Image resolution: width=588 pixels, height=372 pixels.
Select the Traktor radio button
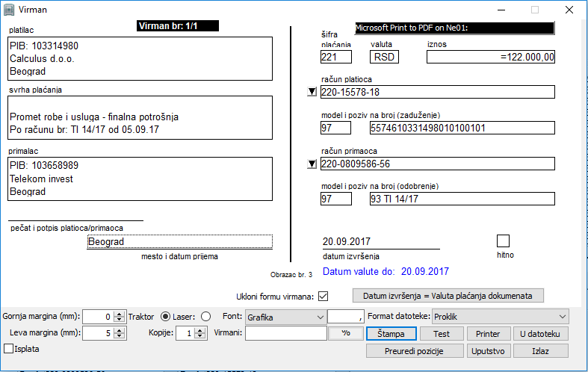click(165, 317)
